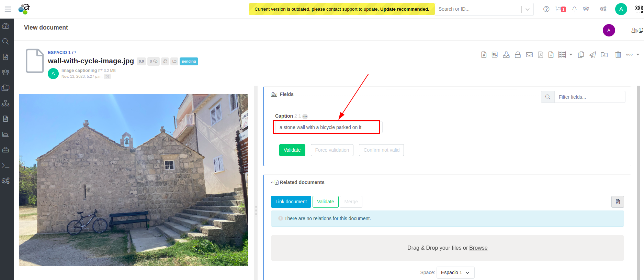Open the Espacio 1 space dropdown

455,272
